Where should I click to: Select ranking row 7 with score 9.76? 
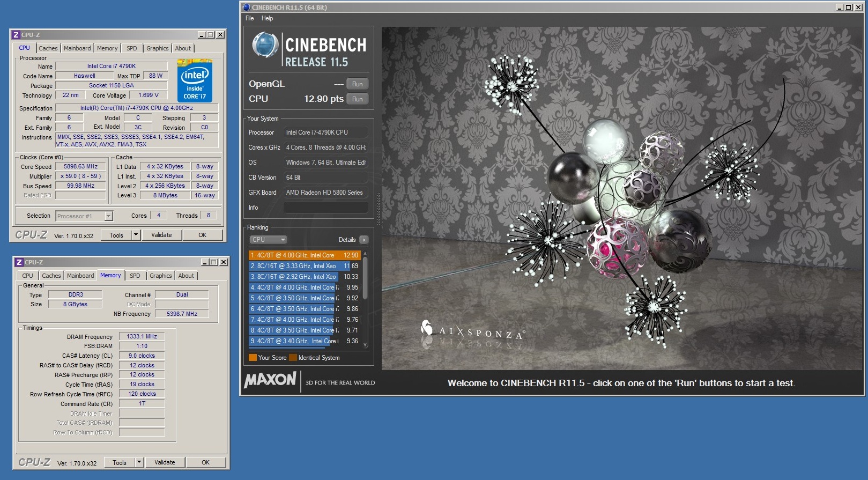[x=305, y=320]
